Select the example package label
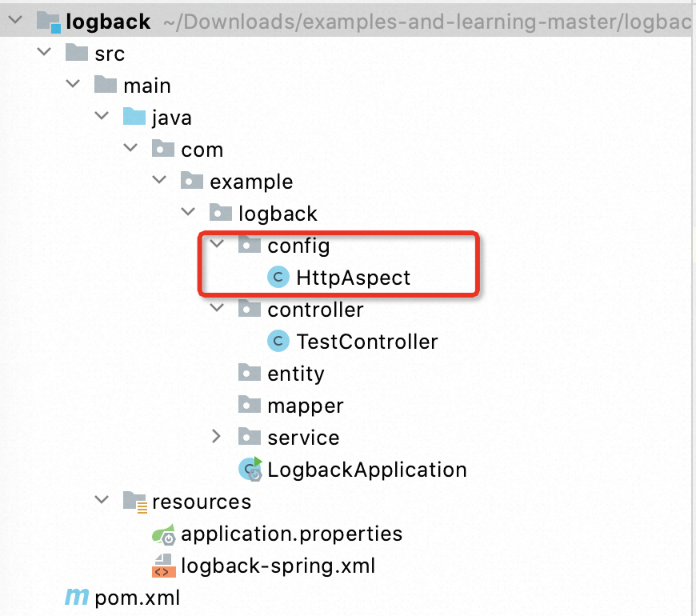 tap(251, 182)
